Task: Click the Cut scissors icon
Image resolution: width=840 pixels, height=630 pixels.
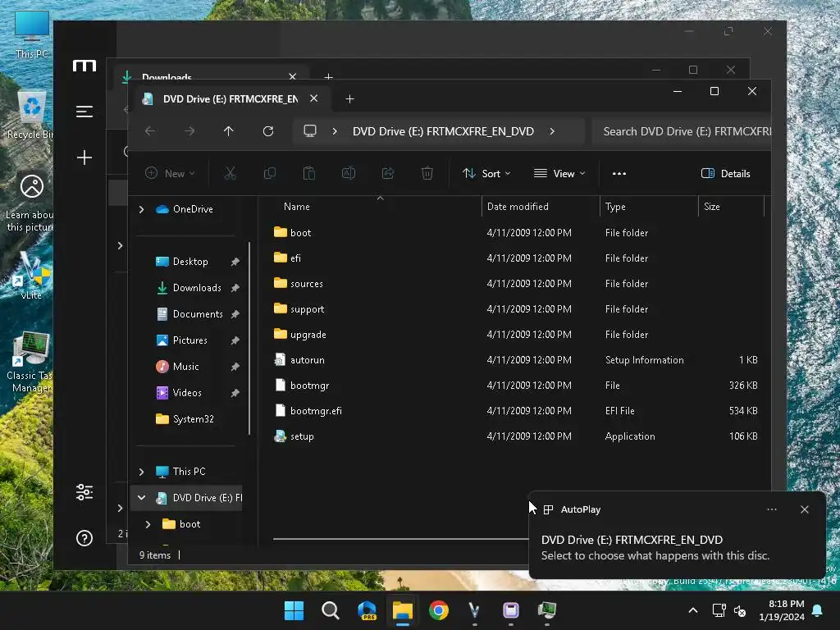Action: pos(230,174)
